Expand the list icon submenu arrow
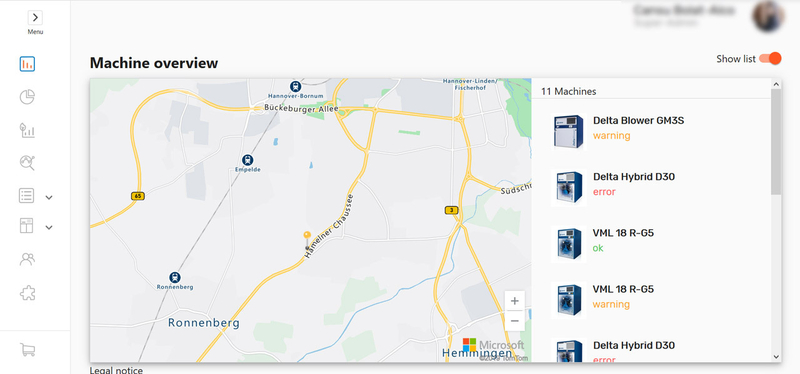The image size is (800, 374). tap(49, 197)
